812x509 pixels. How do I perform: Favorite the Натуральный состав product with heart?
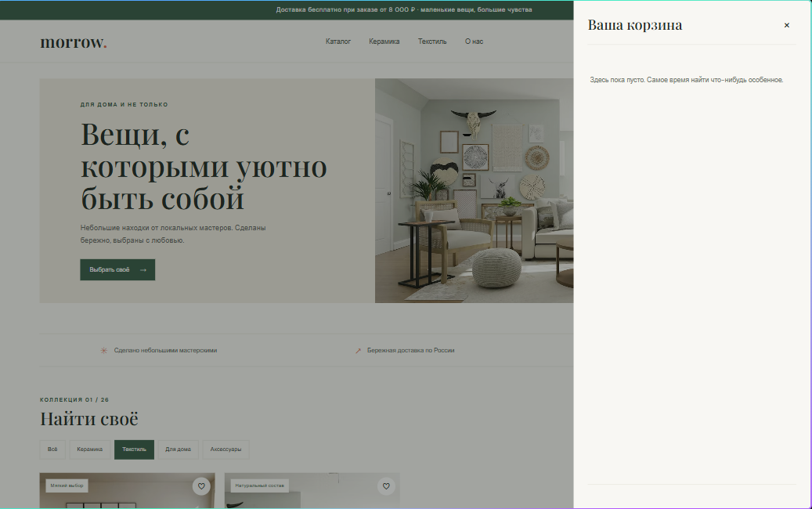point(386,486)
